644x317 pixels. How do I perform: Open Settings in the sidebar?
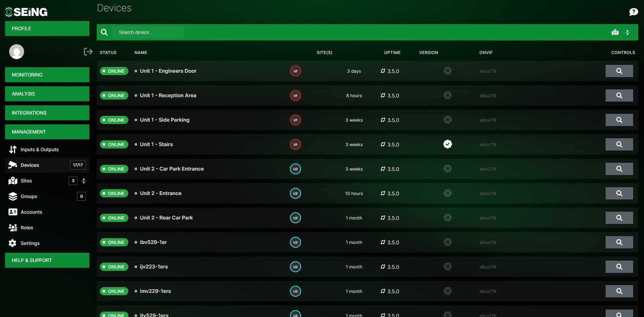pyautogui.click(x=47, y=244)
